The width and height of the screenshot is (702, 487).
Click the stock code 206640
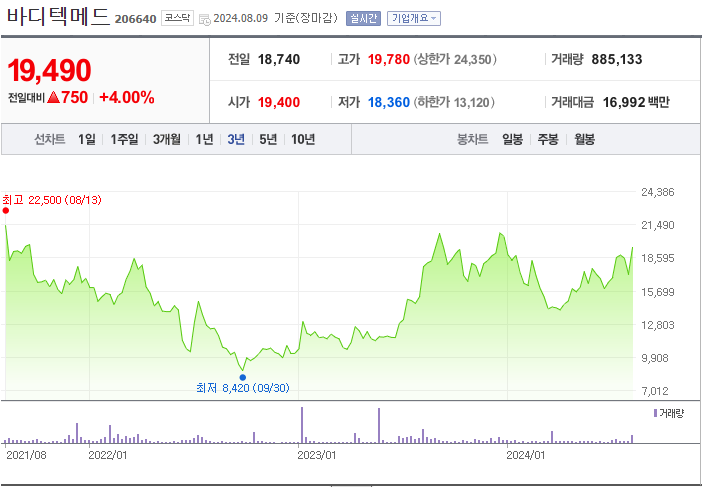(x=136, y=19)
